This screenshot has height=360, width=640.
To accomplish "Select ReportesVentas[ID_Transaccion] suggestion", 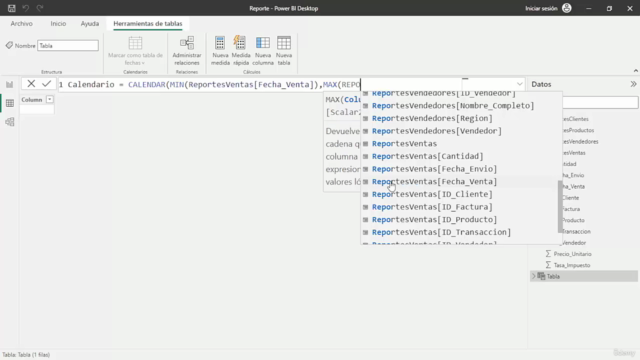I will point(441,232).
